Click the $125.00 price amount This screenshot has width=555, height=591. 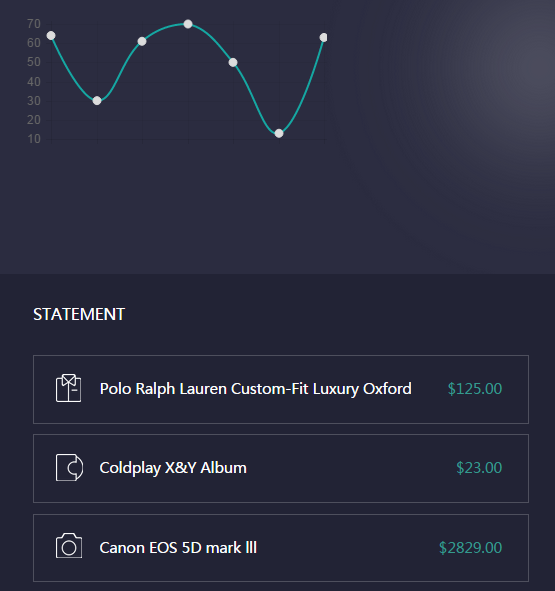coord(475,389)
